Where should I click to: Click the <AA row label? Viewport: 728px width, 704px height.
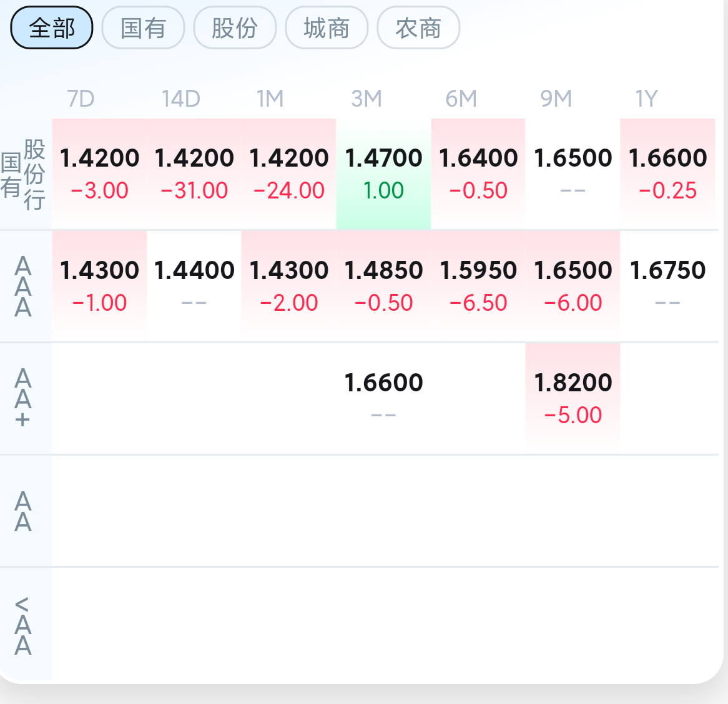23,624
